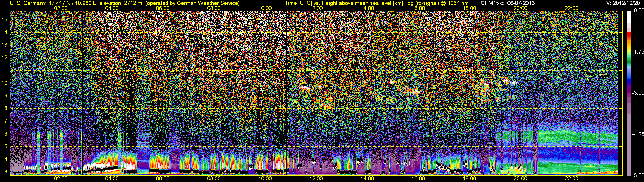Screen dimensions: 644x182
Task: Click the '13.' height axis label
Action: coord(5,45)
